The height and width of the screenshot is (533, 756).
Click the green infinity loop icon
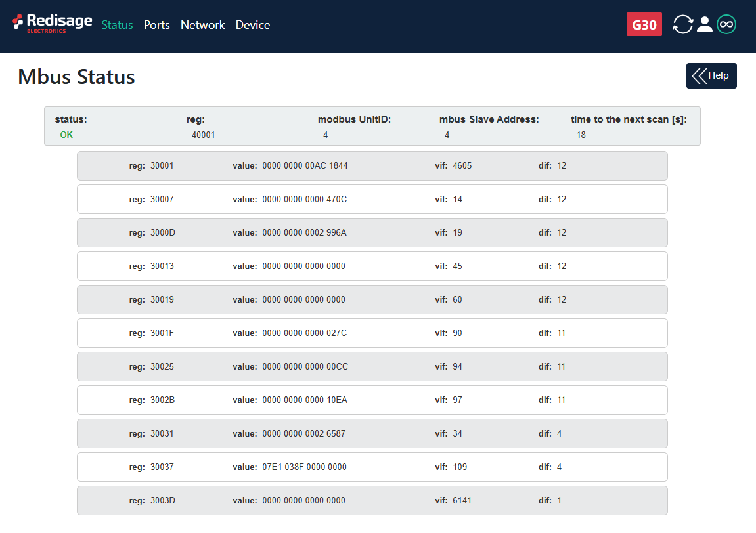point(726,25)
